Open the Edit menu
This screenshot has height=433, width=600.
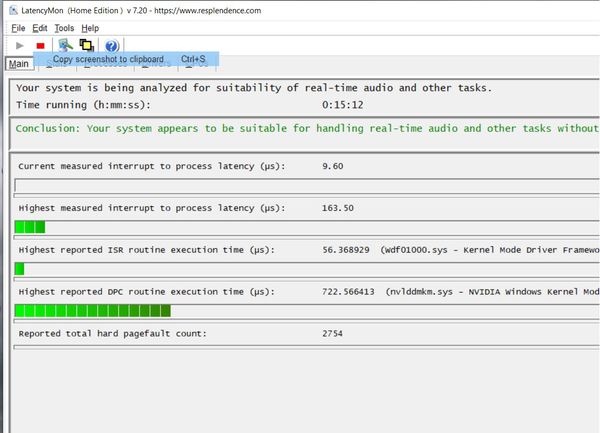tap(40, 28)
